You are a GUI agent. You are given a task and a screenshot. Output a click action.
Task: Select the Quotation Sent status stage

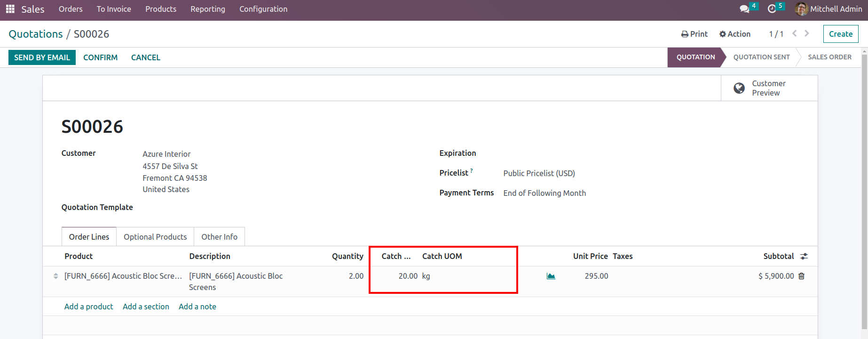click(x=762, y=57)
